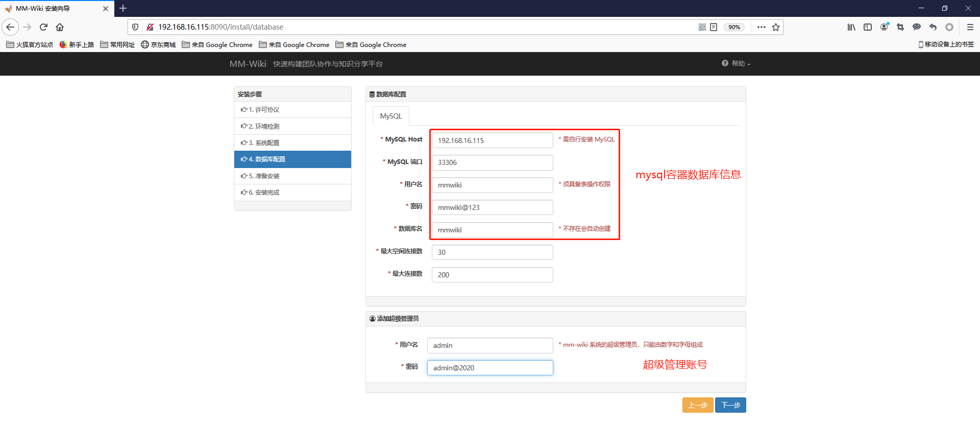
Task: Click the undo arrow toolbar icon
Action: pos(933,27)
